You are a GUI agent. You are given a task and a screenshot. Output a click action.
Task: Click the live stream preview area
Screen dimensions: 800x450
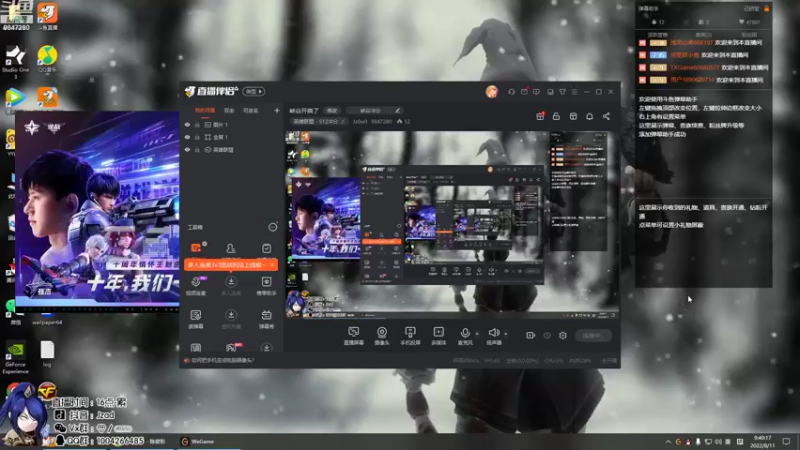452,225
